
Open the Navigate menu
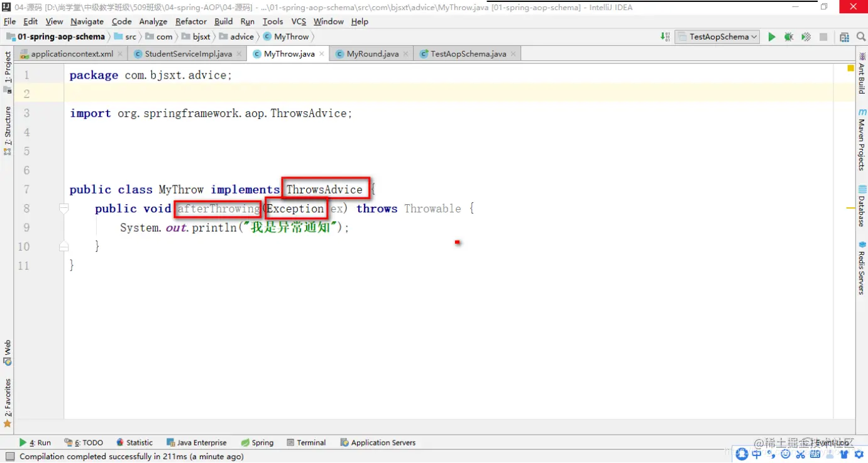click(x=87, y=21)
